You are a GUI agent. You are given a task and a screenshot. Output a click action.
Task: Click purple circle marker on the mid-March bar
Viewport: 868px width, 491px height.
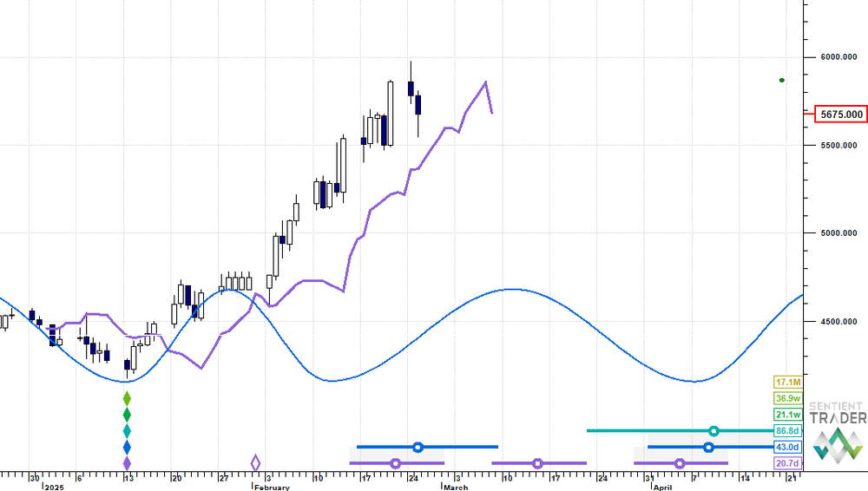(537, 463)
